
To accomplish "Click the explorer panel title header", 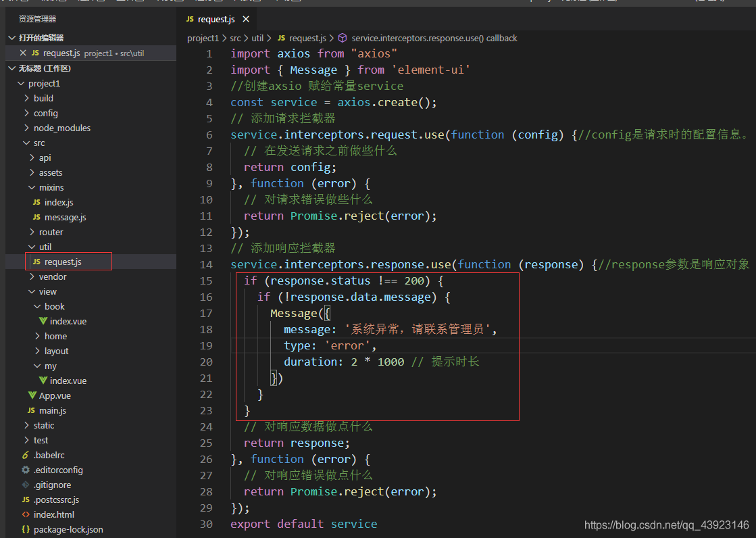I will [37, 19].
